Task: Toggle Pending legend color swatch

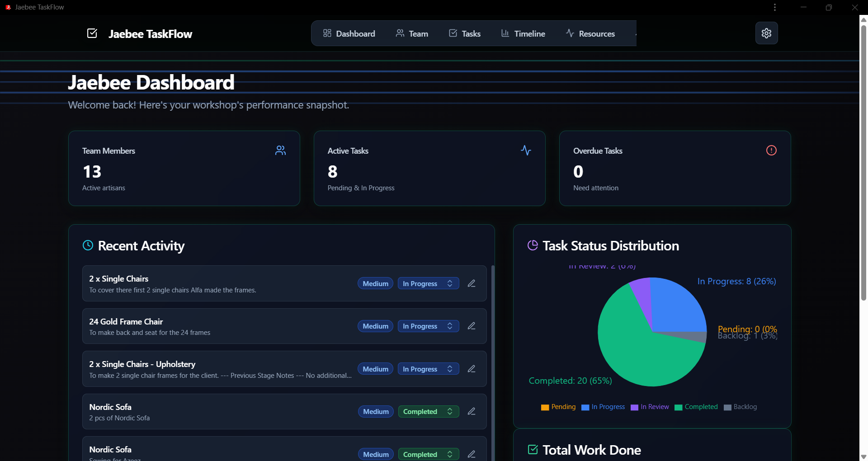Action: [545, 407]
